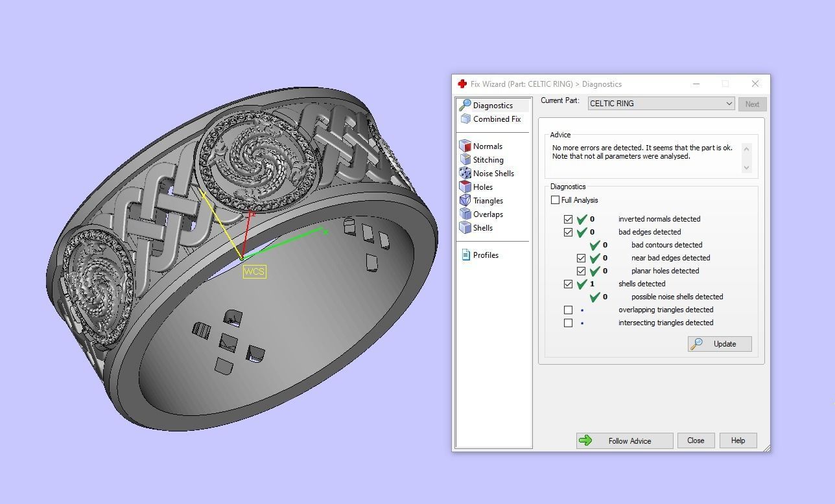The height and width of the screenshot is (504, 835).
Task: Go to the Stitching section
Action: [x=488, y=160]
